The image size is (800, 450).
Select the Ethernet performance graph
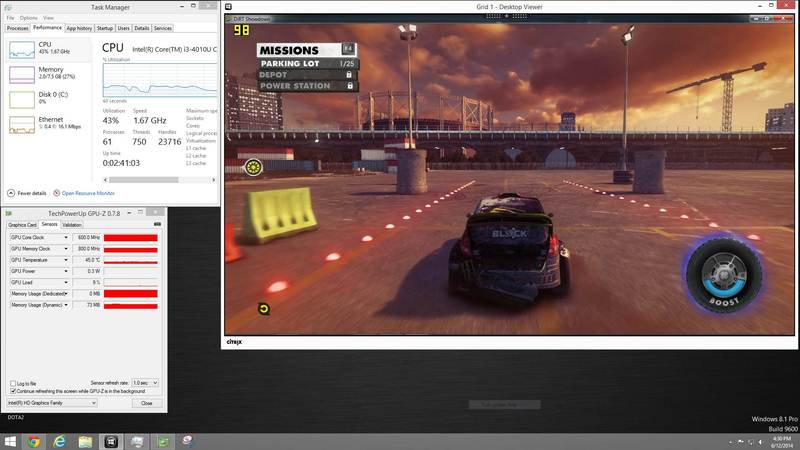[x=21, y=124]
